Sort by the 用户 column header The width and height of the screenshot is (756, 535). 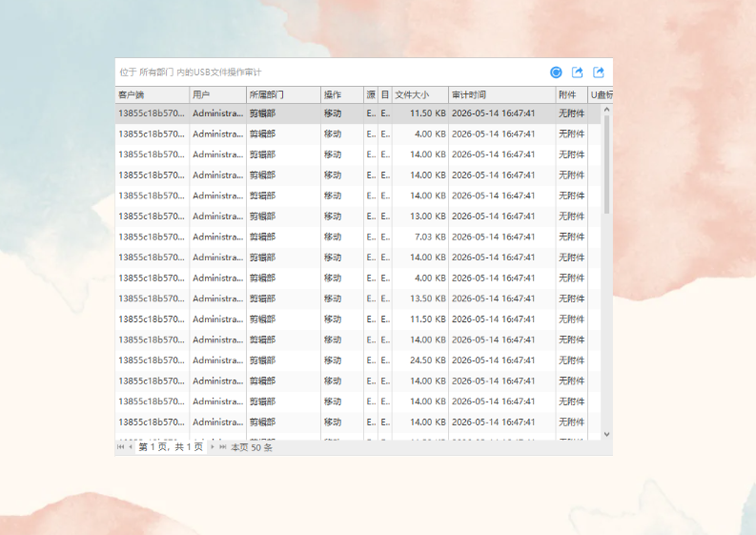point(218,94)
